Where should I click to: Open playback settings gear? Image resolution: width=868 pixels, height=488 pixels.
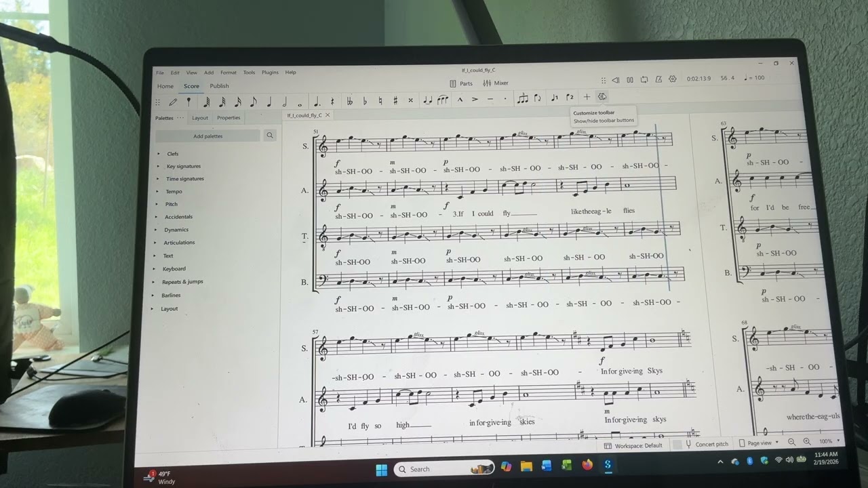pos(673,79)
